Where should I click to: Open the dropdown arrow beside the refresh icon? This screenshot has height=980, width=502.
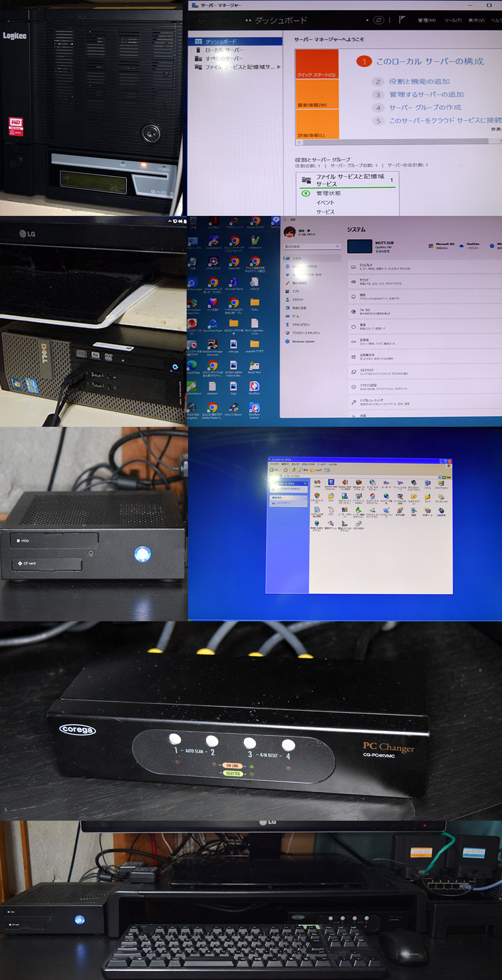pos(367,21)
